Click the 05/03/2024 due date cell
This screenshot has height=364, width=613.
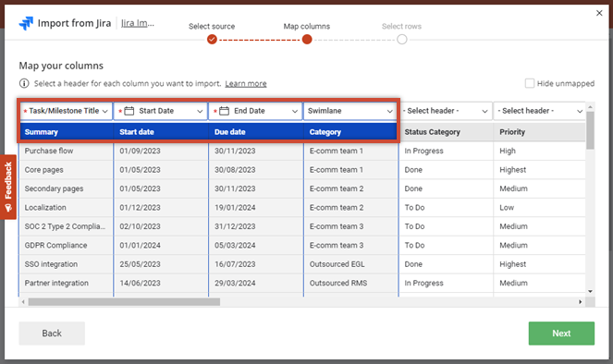(256, 245)
